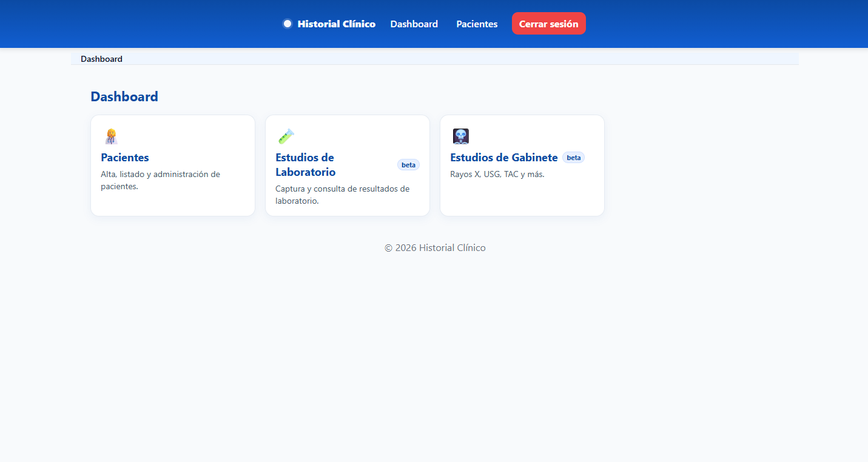Open Pacientes from the top navigation
The width and height of the screenshot is (868, 462).
(x=477, y=24)
